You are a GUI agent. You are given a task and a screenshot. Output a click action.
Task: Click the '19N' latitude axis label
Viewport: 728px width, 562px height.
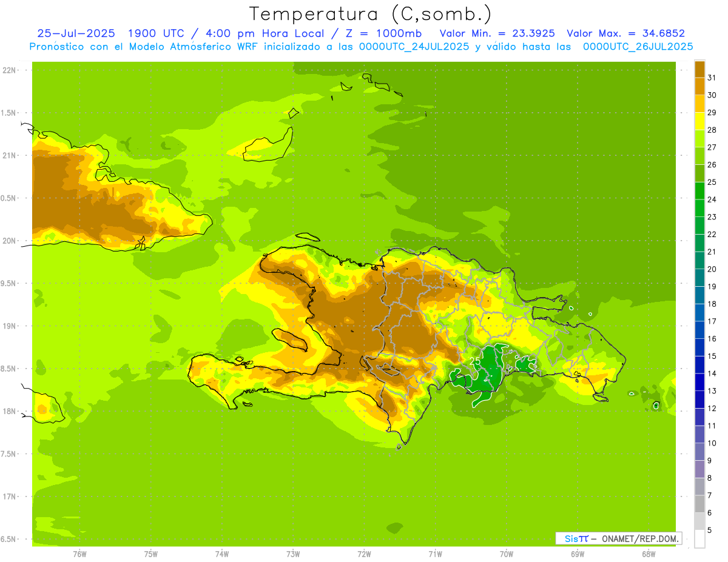pos(9,326)
